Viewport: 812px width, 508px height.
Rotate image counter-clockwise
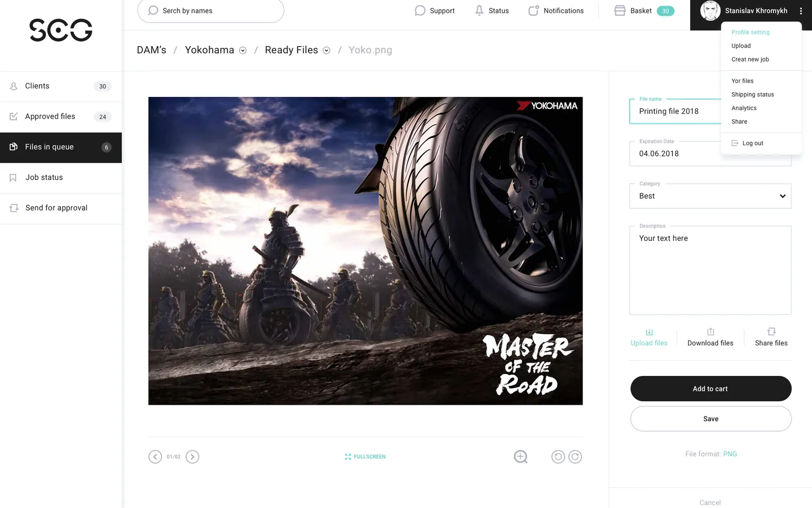click(558, 457)
